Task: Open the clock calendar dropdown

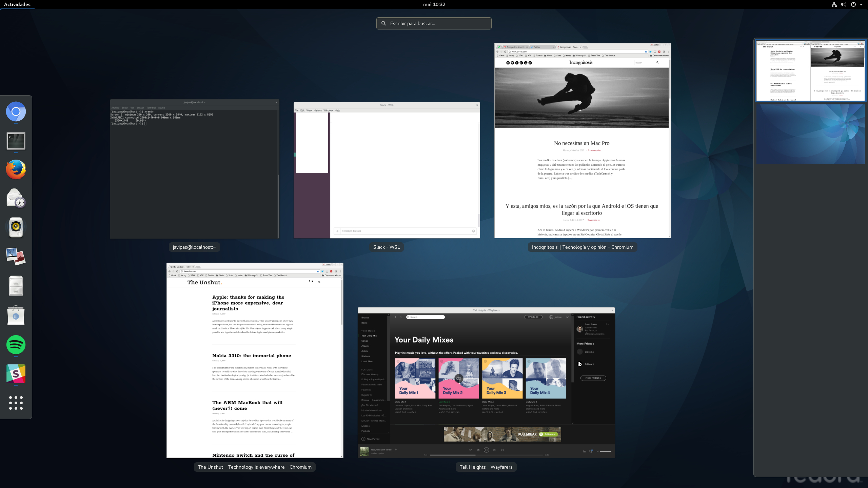Action: click(x=434, y=4)
